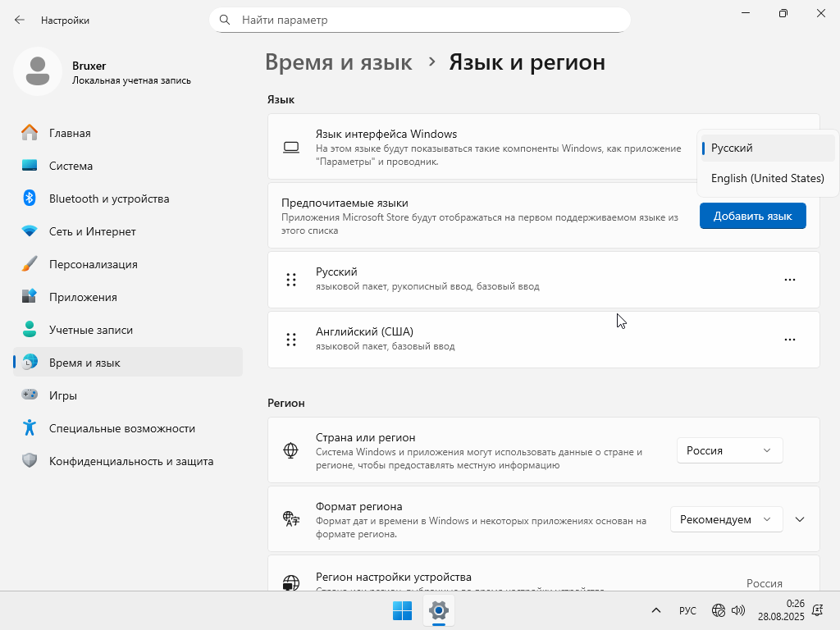Click the Добавить язык button
Viewport: 840px width, 630px height.
click(x=752, y=216)
